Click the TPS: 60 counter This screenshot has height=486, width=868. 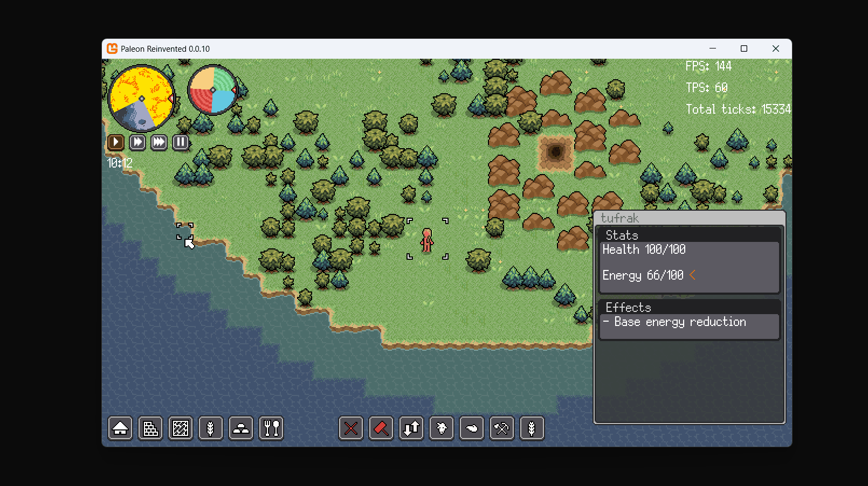[707, 88]
